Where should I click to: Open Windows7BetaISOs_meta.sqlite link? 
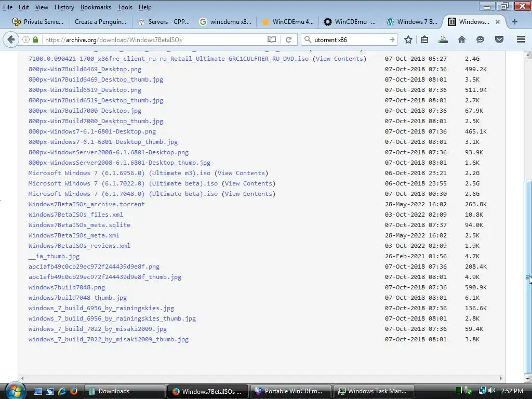79,225
